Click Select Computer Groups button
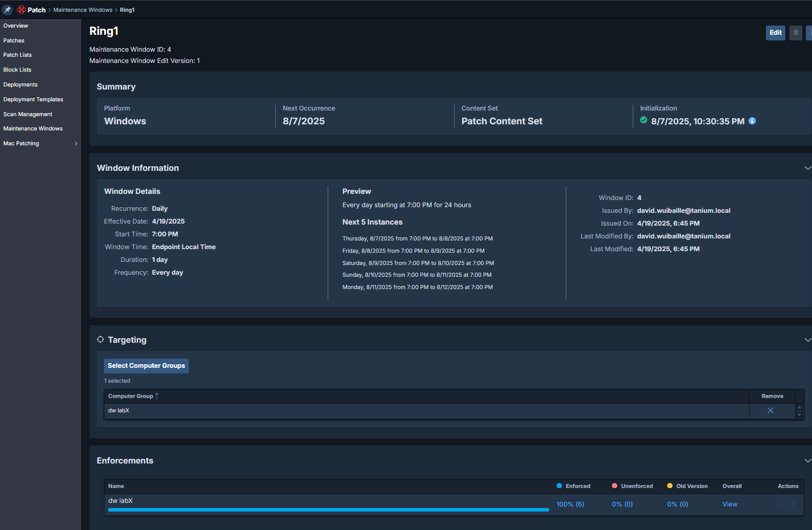Image resolution: width=812 pixels, height=530 pixels. 146,366
